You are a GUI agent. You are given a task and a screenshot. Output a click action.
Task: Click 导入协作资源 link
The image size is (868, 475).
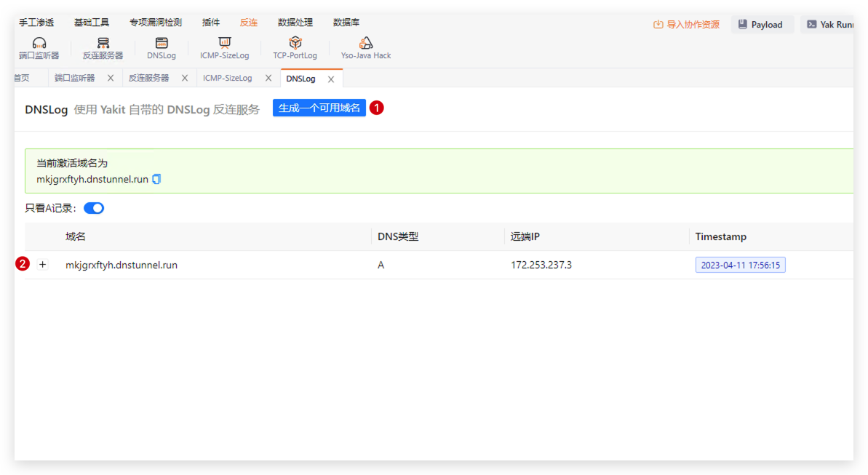point(686,25)
